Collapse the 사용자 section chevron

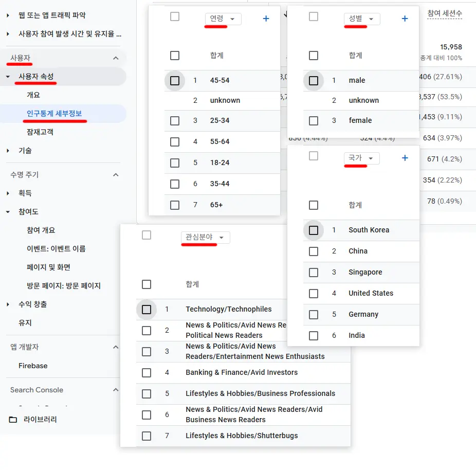tap(116, 58)
